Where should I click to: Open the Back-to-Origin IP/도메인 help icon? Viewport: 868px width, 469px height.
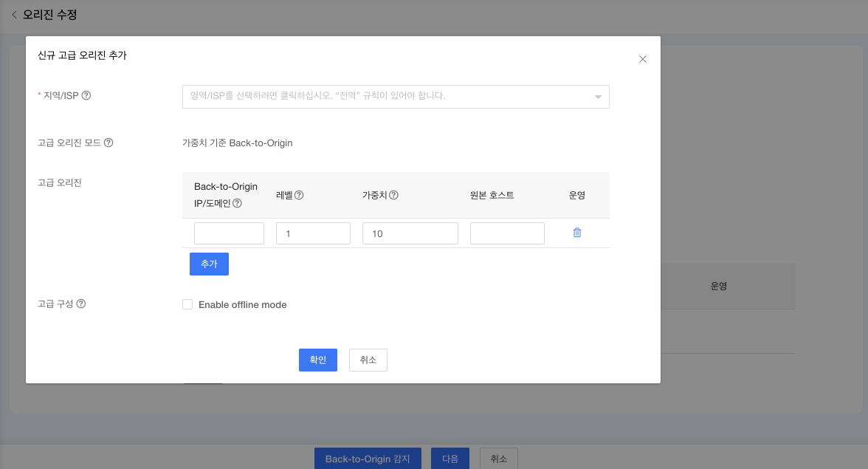(x=238, y=205)
